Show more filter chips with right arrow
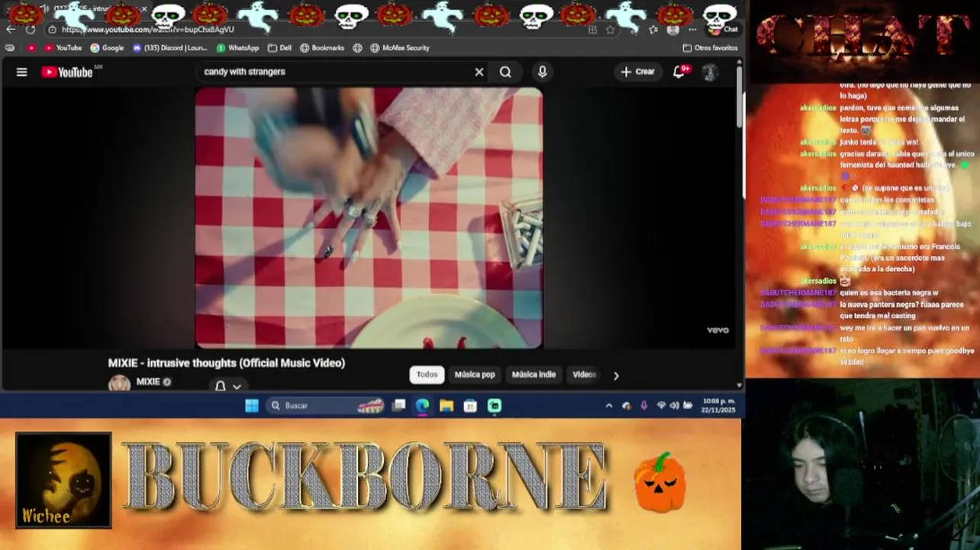 click(616, 375)
